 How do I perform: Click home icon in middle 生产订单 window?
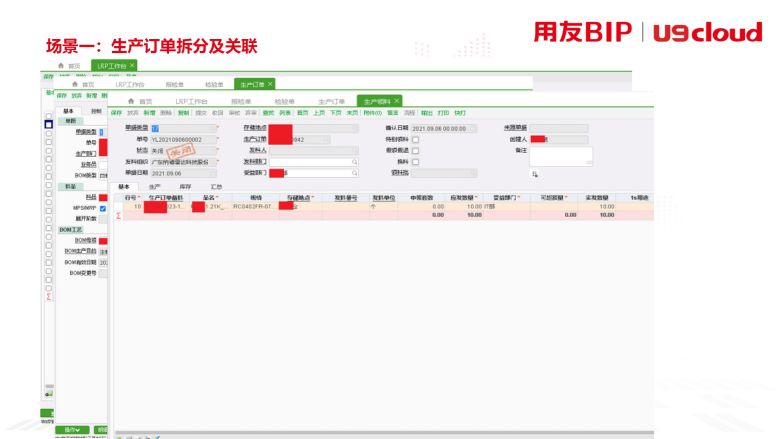[75, 84]
